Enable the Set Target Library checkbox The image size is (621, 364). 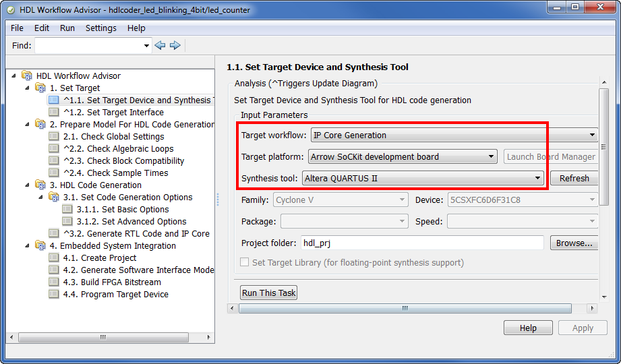244,262
